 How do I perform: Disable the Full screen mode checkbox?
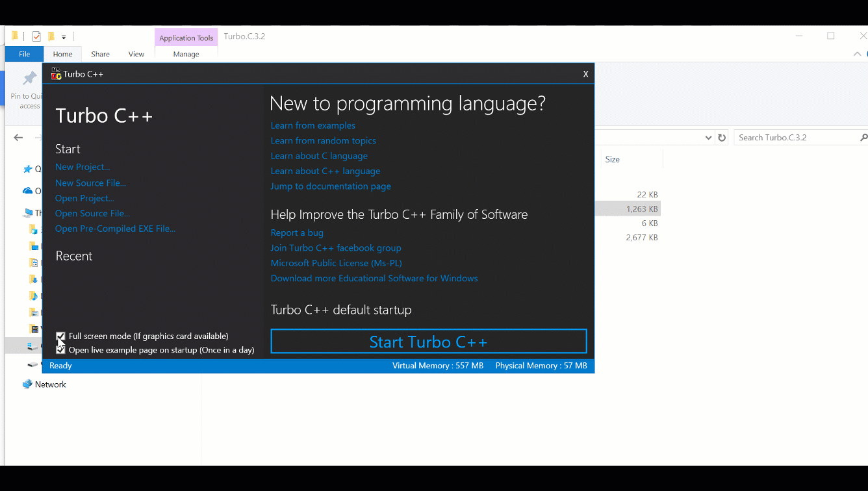pyautogui.click(x=60, y=336)
